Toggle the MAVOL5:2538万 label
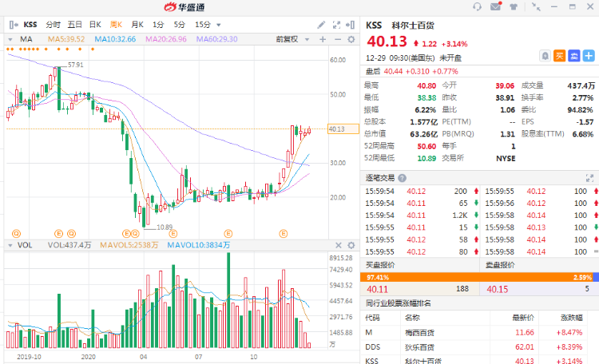 [129, 245]
